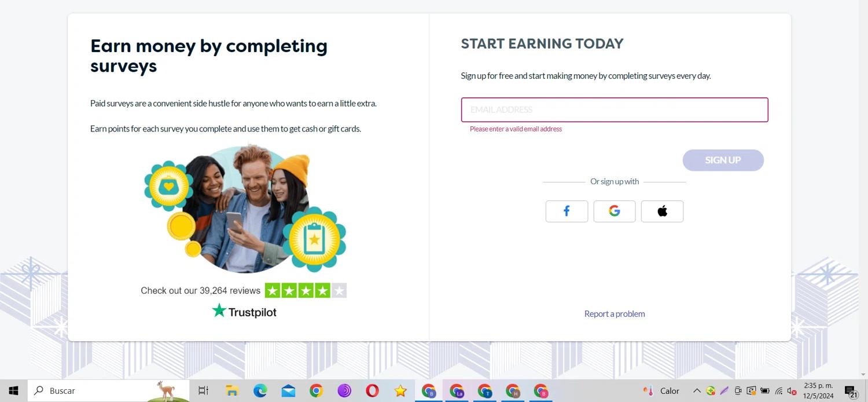Screen dimensions: 868x402
Task: Open the Report a problem link
Action: [x=614, y=314]
